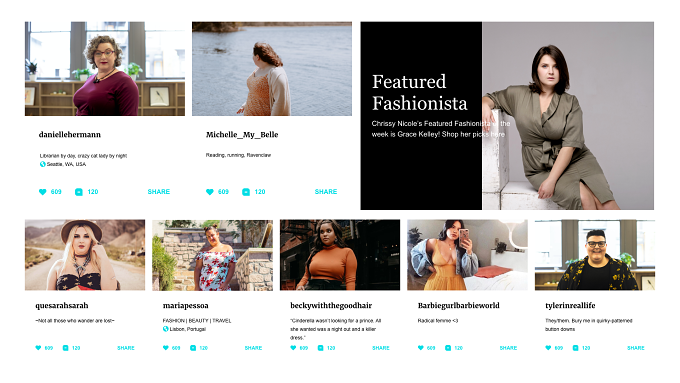Viewport: 680px width, 383px height.
Task: Click SHARE on Michelle_My_Belle's card
Action: [x=326, y=192]
